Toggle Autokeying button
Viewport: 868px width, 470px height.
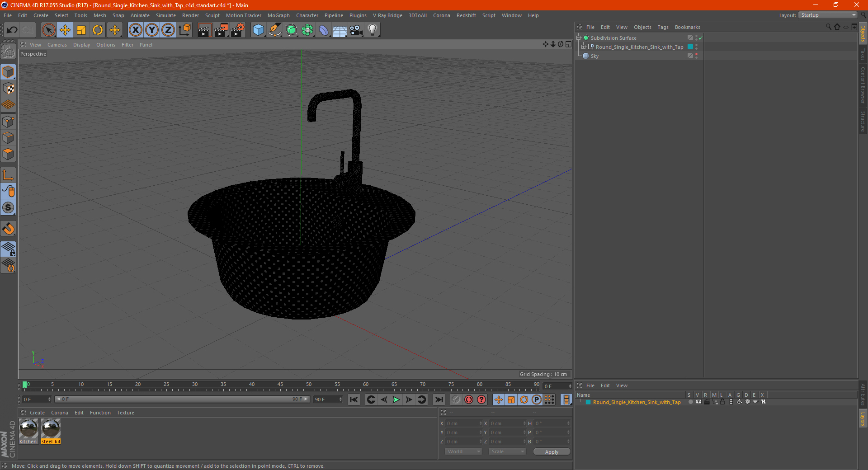click(469, 399)
